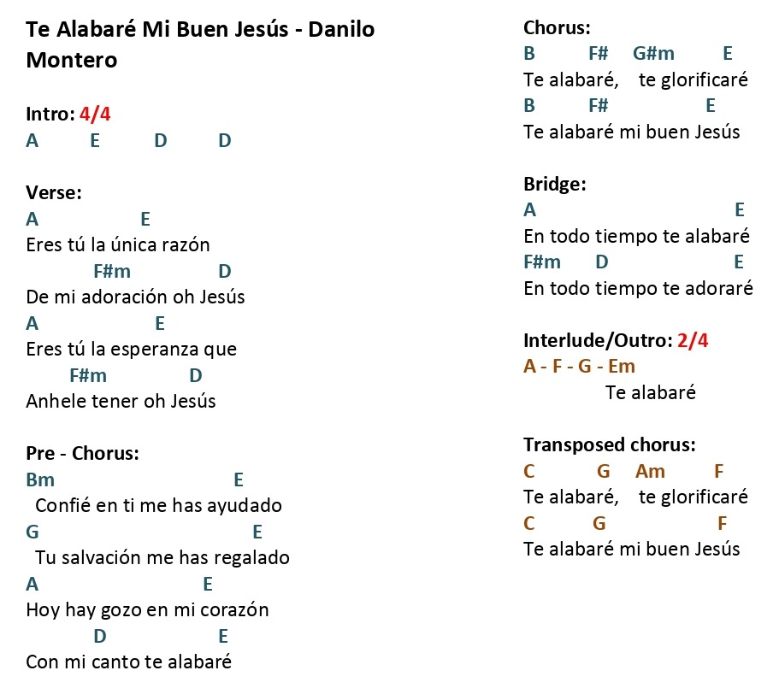Click the Bridge: section heading
This screenshot has height=700, width=779.
coord(555,184)
